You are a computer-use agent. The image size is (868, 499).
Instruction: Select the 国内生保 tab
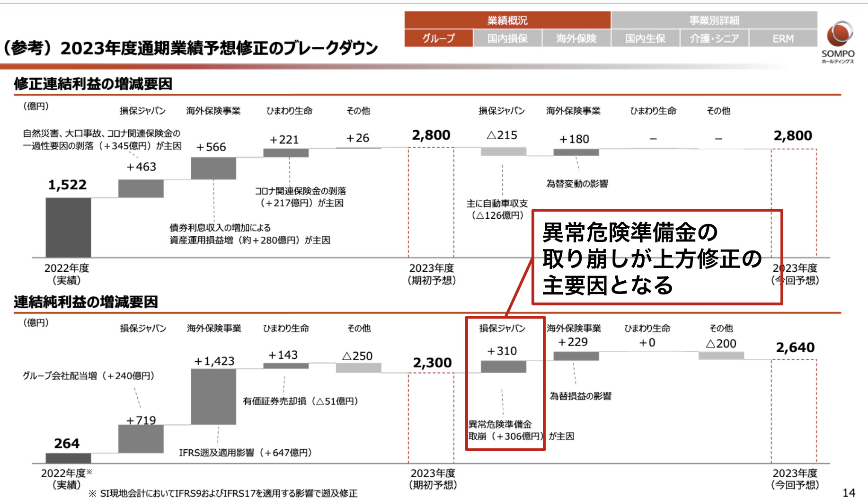[x=645, y=38]
